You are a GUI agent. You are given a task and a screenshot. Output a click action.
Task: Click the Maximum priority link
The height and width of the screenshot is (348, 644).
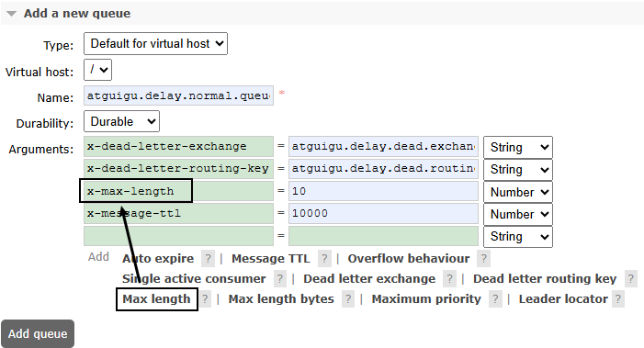(426, 299)
